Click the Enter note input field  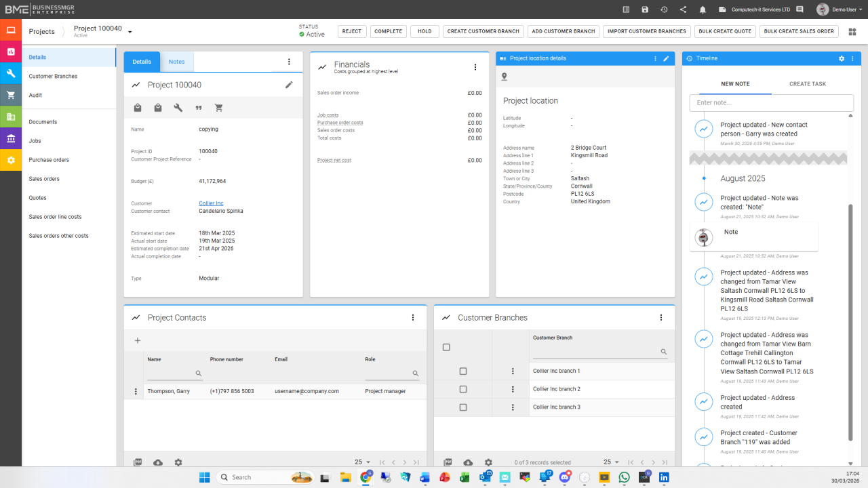point(771,103)
